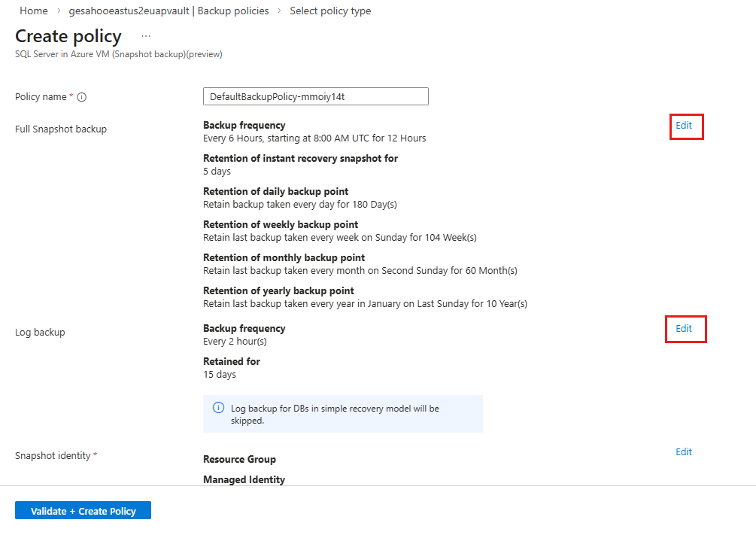Click the 'Log backup' section label
Image resolution: width=756 pixels, height=535 pixels.
(x=40, y=333)
